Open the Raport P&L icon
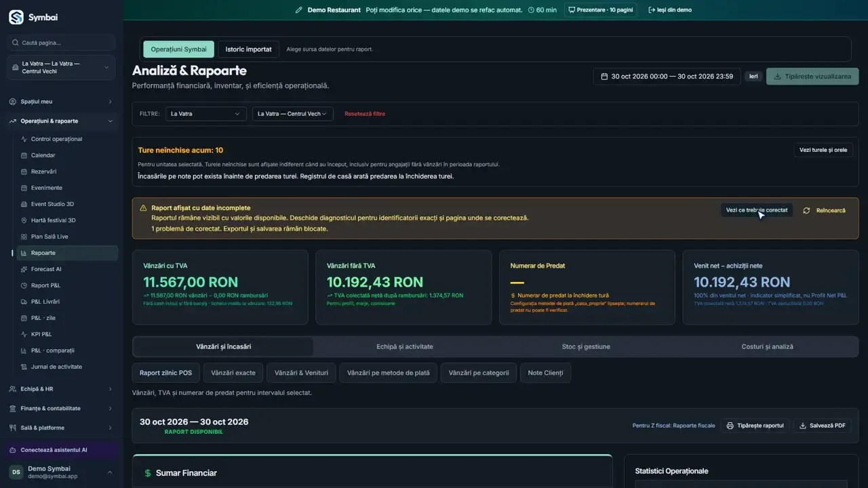The height and width of the screenshot is (488, 868). click(24, 285)
